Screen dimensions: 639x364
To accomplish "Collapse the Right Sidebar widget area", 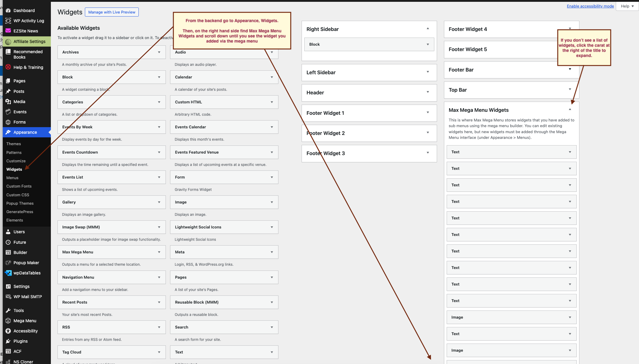I will click(428, 29).
